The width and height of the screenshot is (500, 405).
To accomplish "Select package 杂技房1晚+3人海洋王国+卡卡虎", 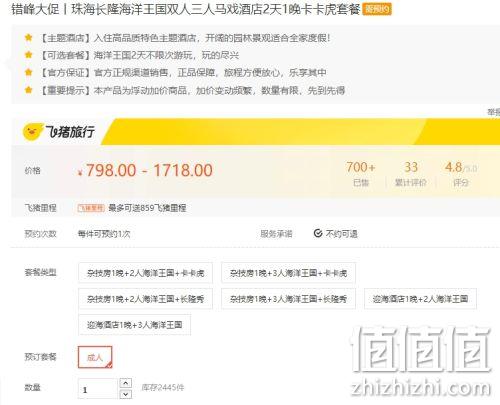I will pyautogui.click(x=288, y=273).
